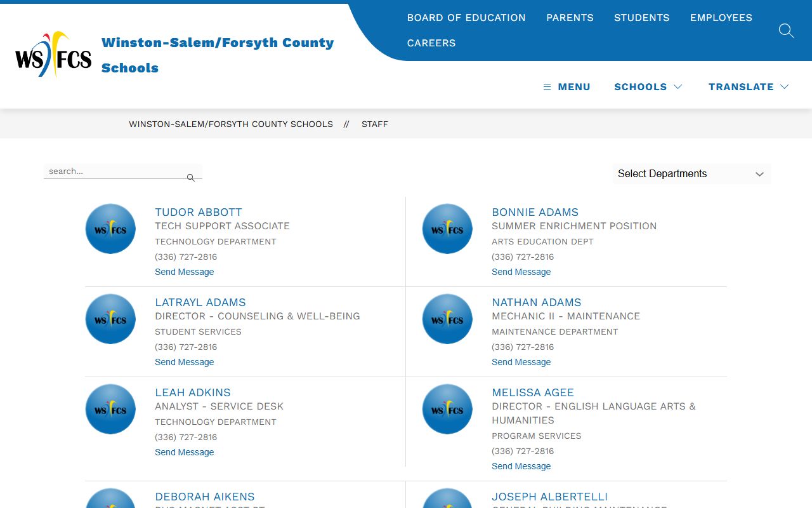Screen dimensions: 812x508
Task: Expand the SCHOOLS dropdown
Action: (x=648, y=87)
